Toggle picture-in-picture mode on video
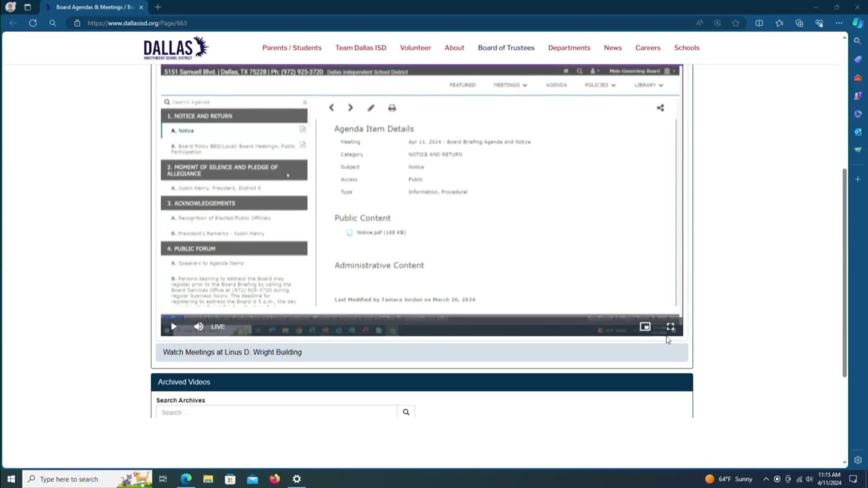Viewport: 868px width, 488px height. [x=645, y=327]
